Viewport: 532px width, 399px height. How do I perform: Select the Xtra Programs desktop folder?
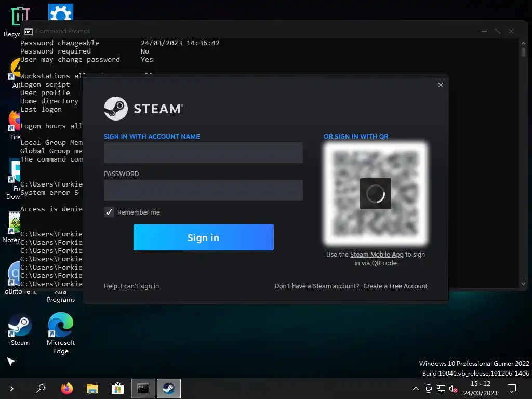61,296
